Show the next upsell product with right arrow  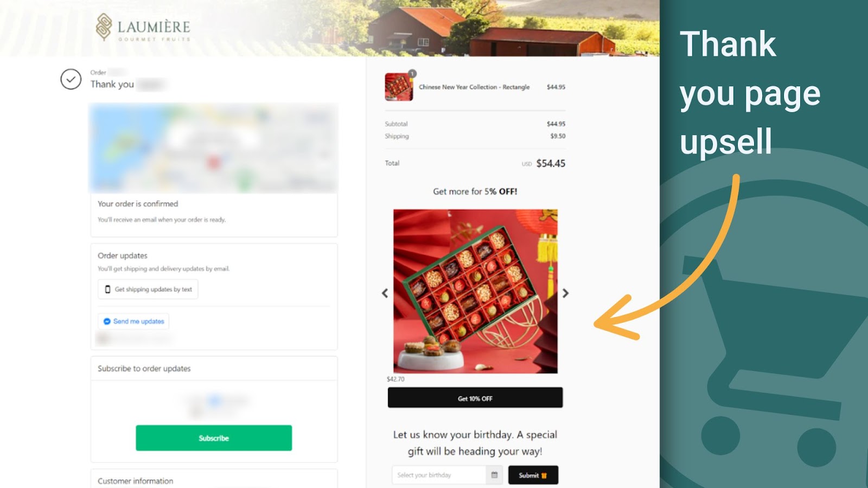click(565, 293)
